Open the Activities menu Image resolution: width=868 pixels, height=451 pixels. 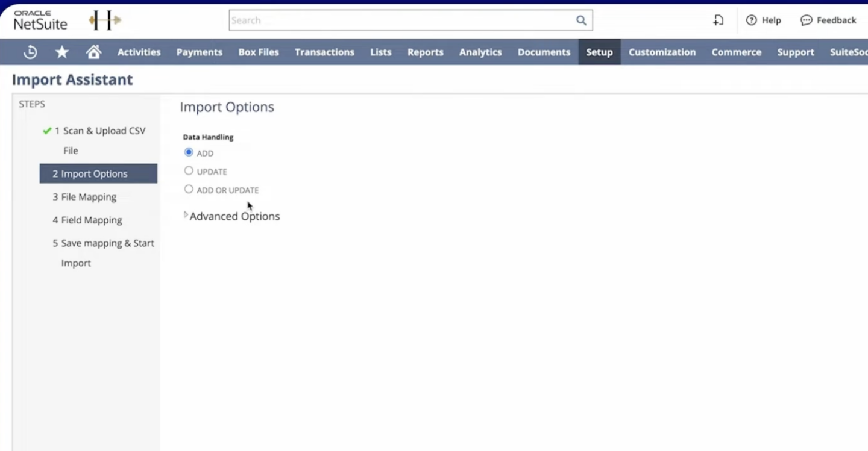(x=139, y=52)
